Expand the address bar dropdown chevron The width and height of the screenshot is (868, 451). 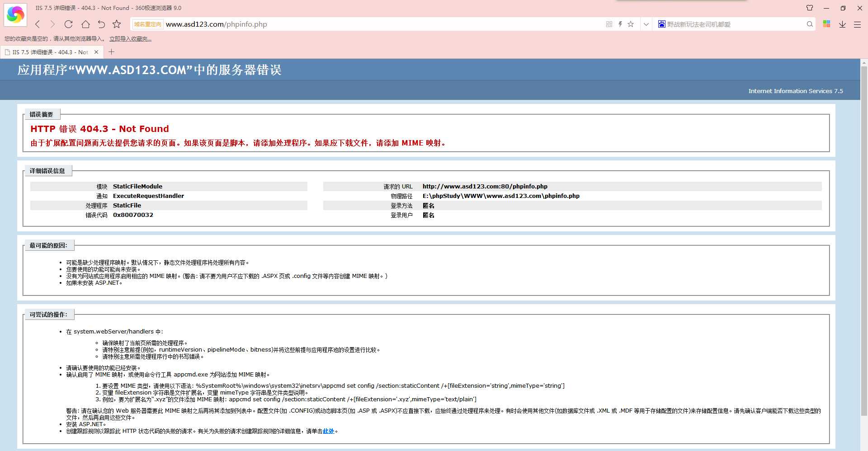pos(646,24)
